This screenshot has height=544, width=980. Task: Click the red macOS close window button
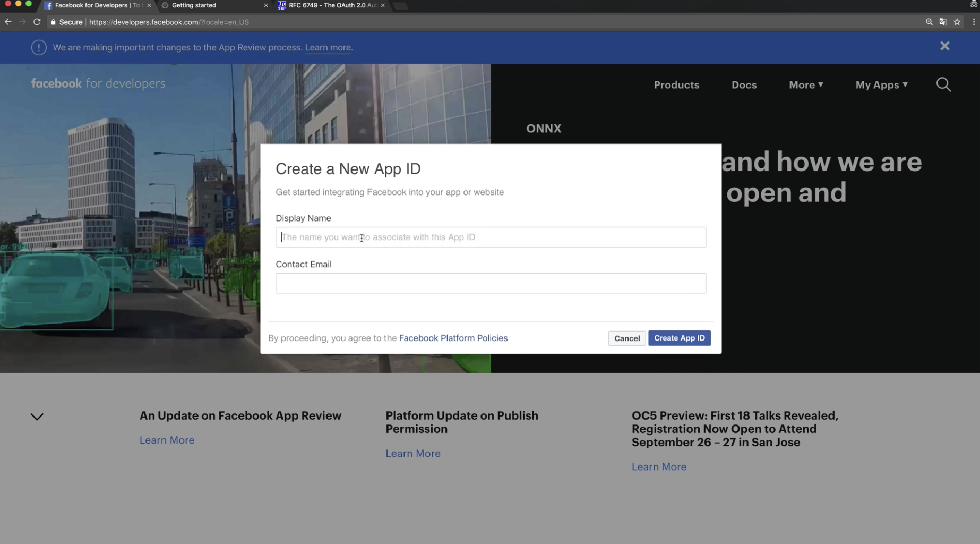pyautogui.click(x=8, y=4)
